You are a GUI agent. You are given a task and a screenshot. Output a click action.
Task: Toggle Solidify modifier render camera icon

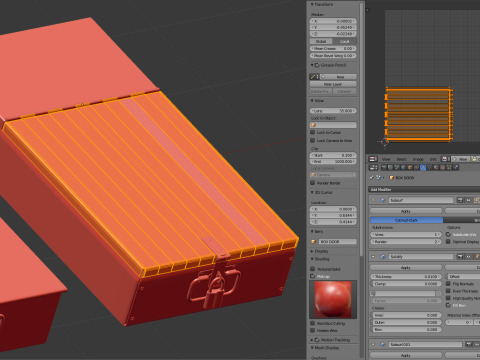460,256
